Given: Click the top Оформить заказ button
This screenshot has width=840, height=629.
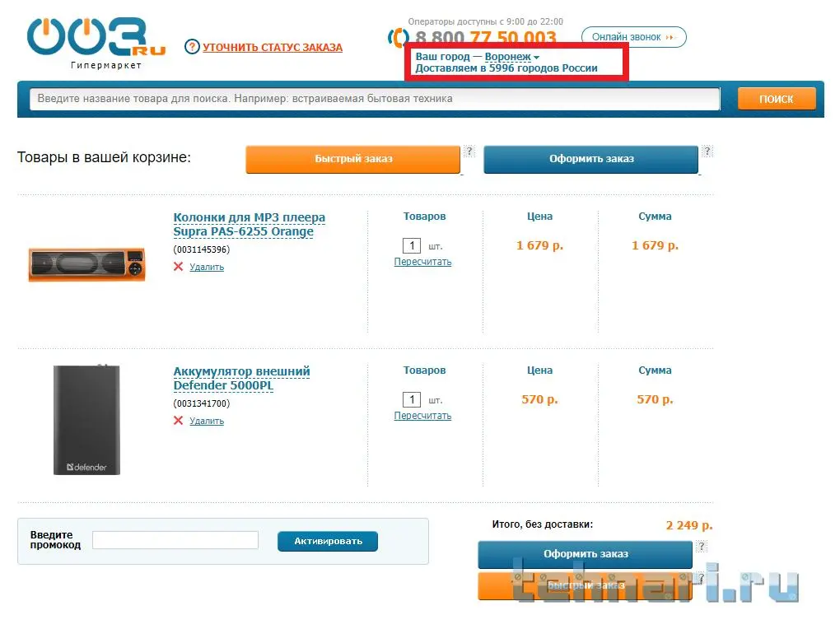Looking at the screenshot, I should [x=591, y=159].
